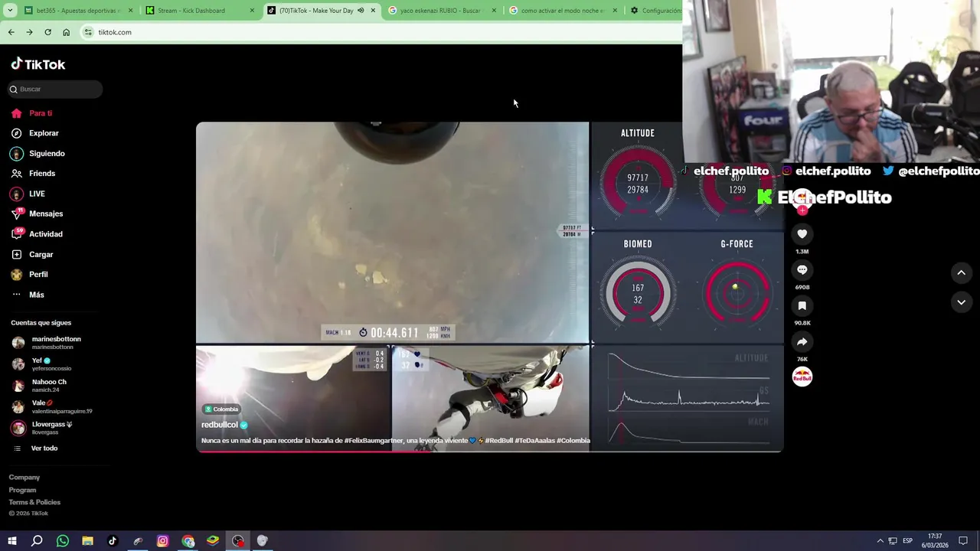The width and height of the screenshot is (980, 551).
Task: Switch to Stream - Kick Dashboard tab
Action: 198,11
